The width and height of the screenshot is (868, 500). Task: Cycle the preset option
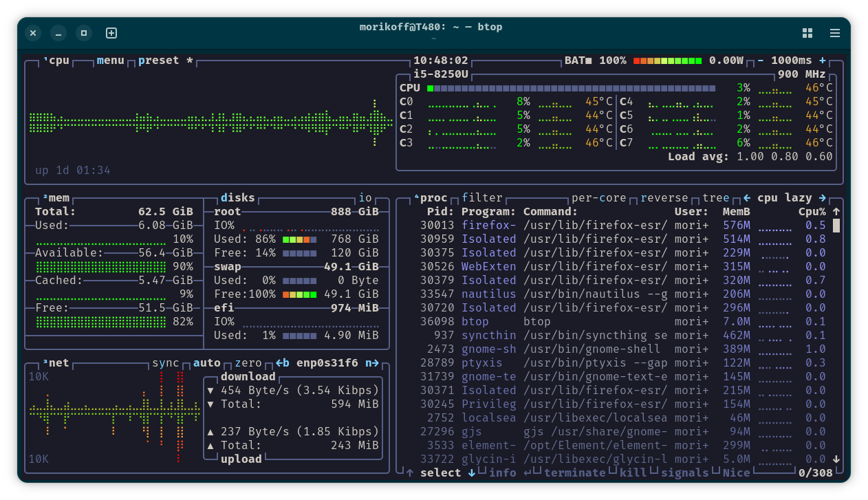[x=166, y=61]
